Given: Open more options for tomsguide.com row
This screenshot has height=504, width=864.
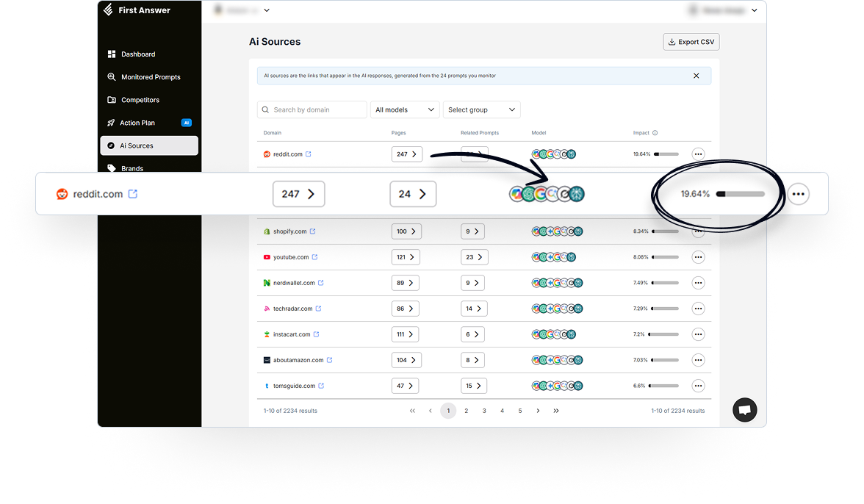Looking at the screenshot, I should click(x=698, y=386).
